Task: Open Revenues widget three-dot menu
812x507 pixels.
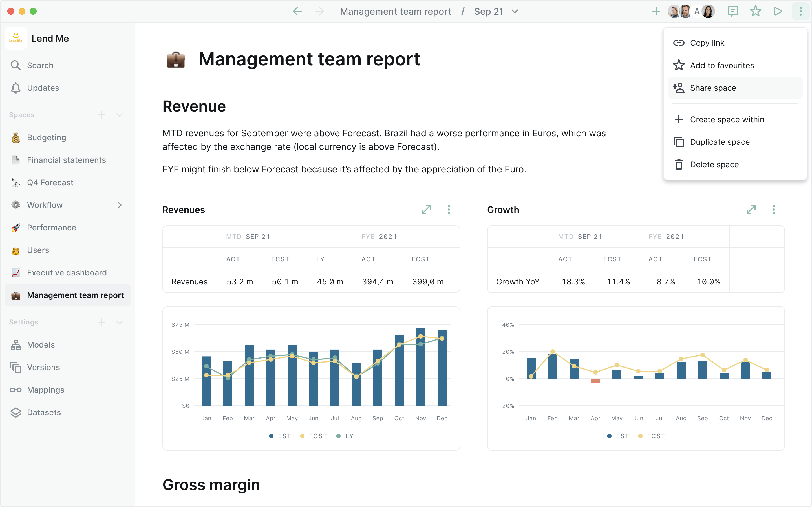Action: click(x=449, y=210)
